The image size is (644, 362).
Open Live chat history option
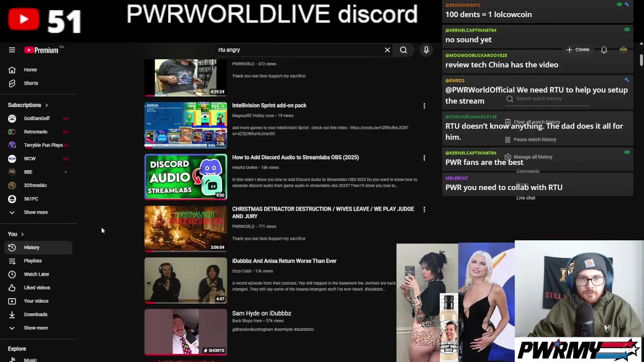pos(526,198)
